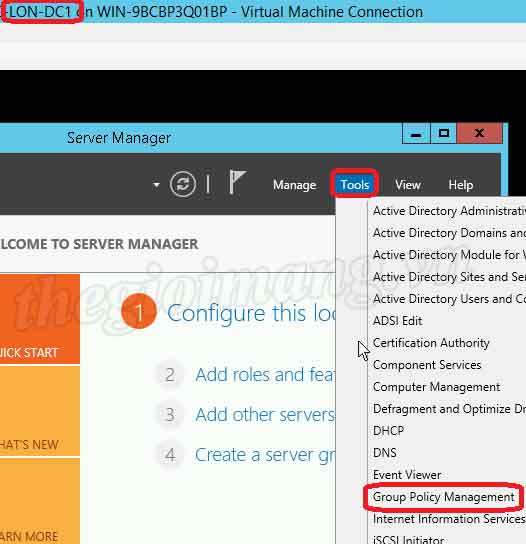Open the Tools menu
Image resolution: width=526 pixels, height=544 pixels.
(355, 185)
